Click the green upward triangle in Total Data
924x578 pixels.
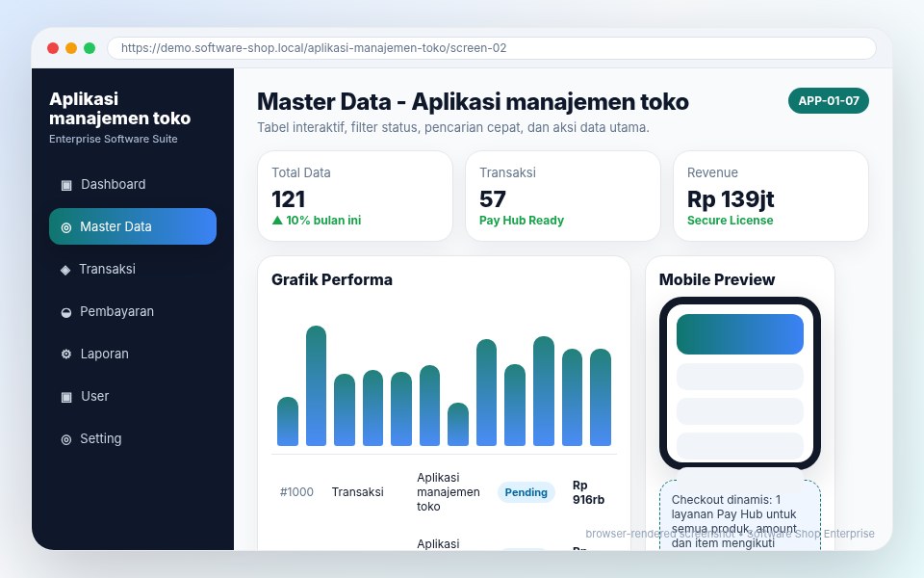point(277,220)
